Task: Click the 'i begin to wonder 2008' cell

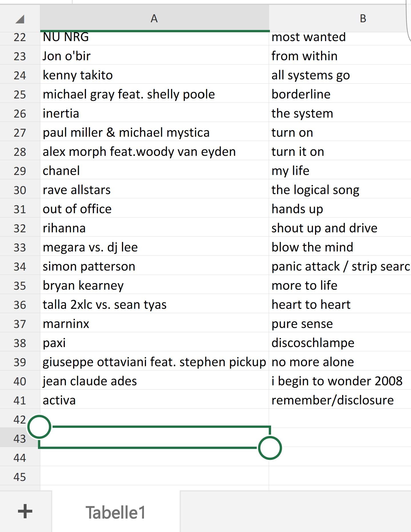Action: click(x=340, y=381)
